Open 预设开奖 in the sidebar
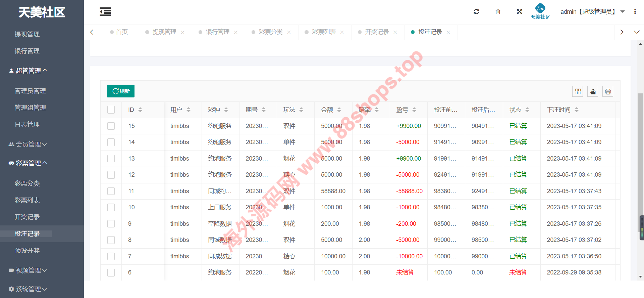This screenshot has width=644, height=298. tap(27, 251)
